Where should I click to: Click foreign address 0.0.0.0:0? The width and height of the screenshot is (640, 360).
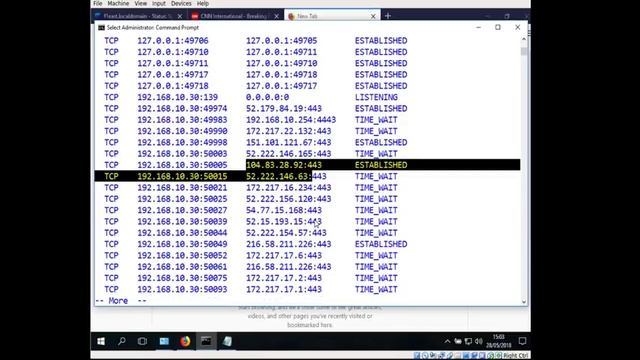pos(267,97)
